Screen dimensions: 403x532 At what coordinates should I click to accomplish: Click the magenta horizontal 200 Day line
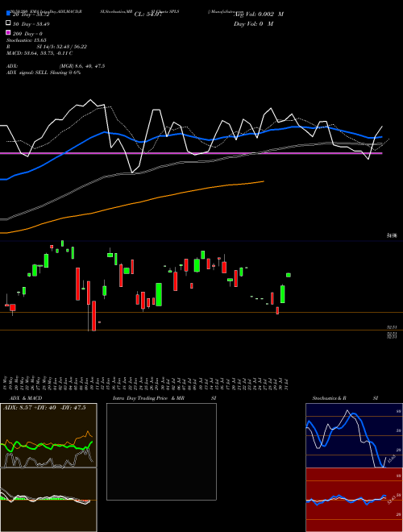pyautogui.click(x=191, y=153)
